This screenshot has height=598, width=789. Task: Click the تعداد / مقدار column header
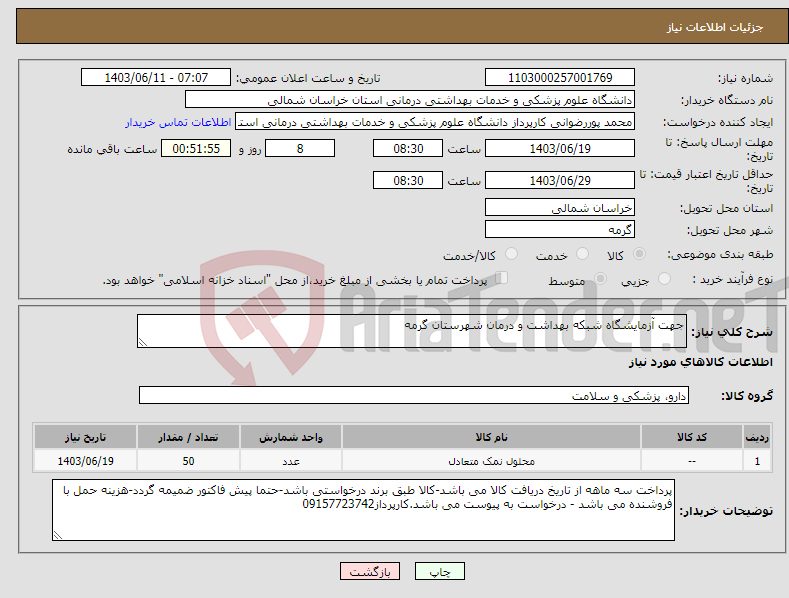pyautogui.click(x=188, y=437)
